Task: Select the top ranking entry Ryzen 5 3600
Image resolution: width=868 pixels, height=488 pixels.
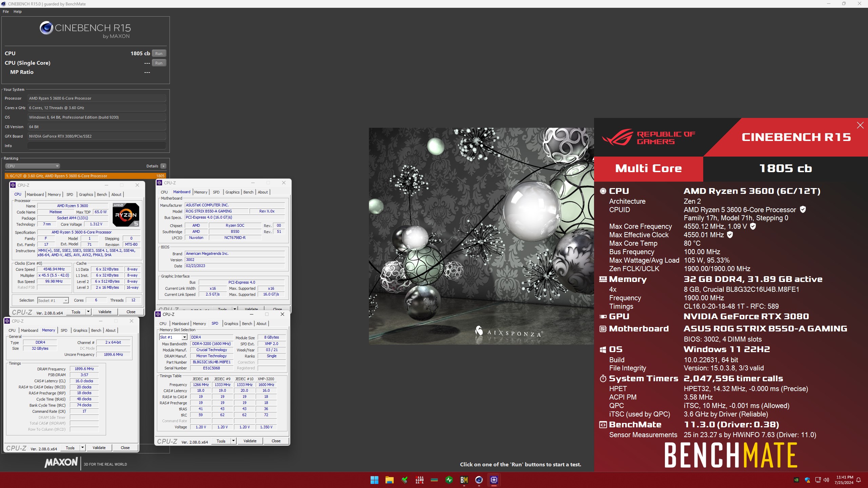Action: pyautogui.click(x=85, y=176)
